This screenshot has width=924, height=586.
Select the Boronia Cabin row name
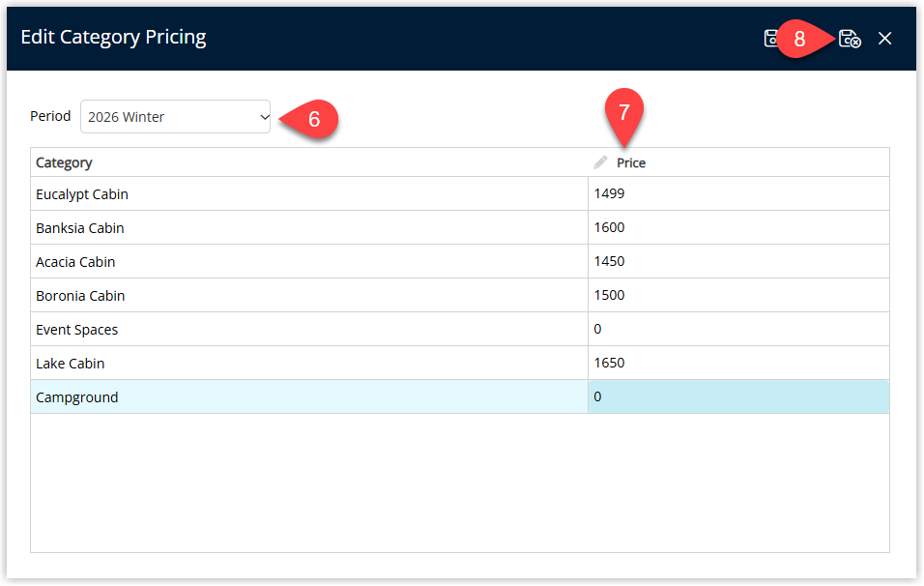[80, 296]
